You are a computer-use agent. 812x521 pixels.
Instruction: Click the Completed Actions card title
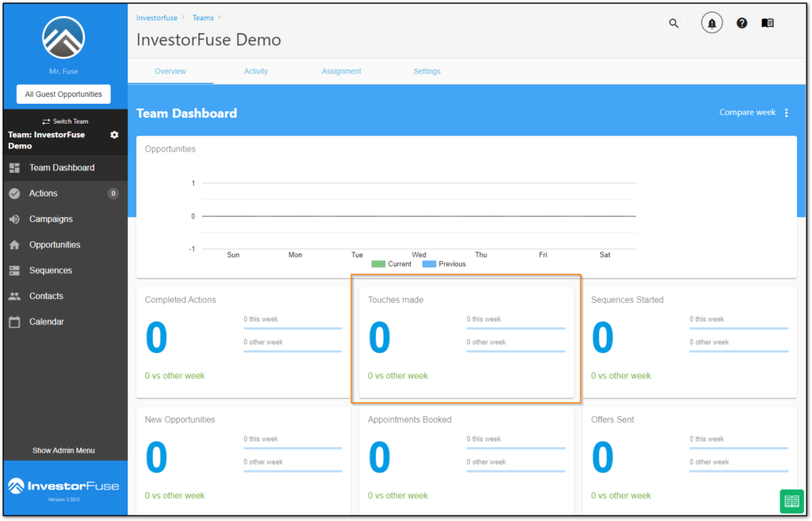[x=180, y=300]
